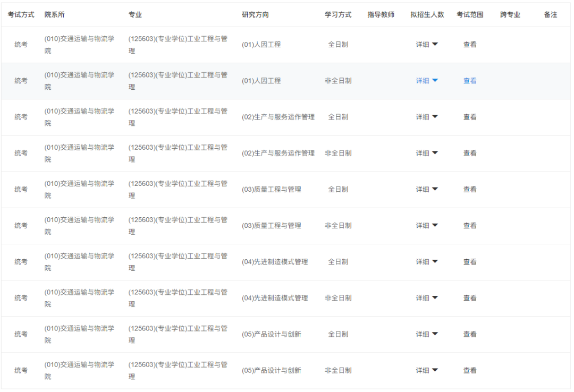View exam scope for part-time 生产与服务运作管理

pyautogui.click(x=470, y=153)
